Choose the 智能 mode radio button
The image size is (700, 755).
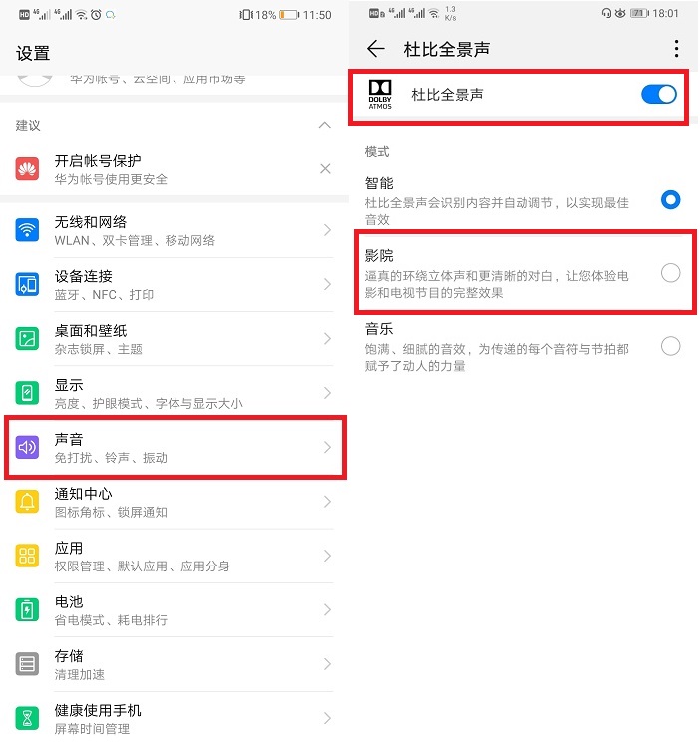[x=670, y=199]
